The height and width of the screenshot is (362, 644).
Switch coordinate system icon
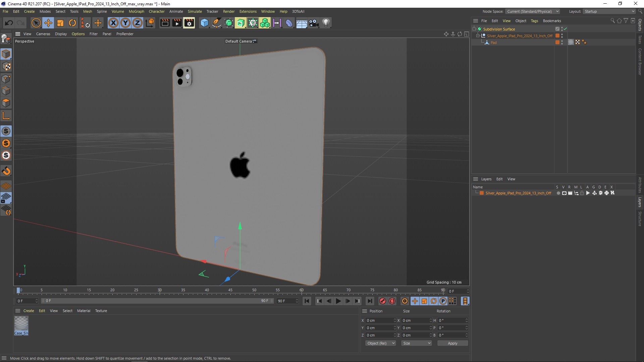click(150, 23)
